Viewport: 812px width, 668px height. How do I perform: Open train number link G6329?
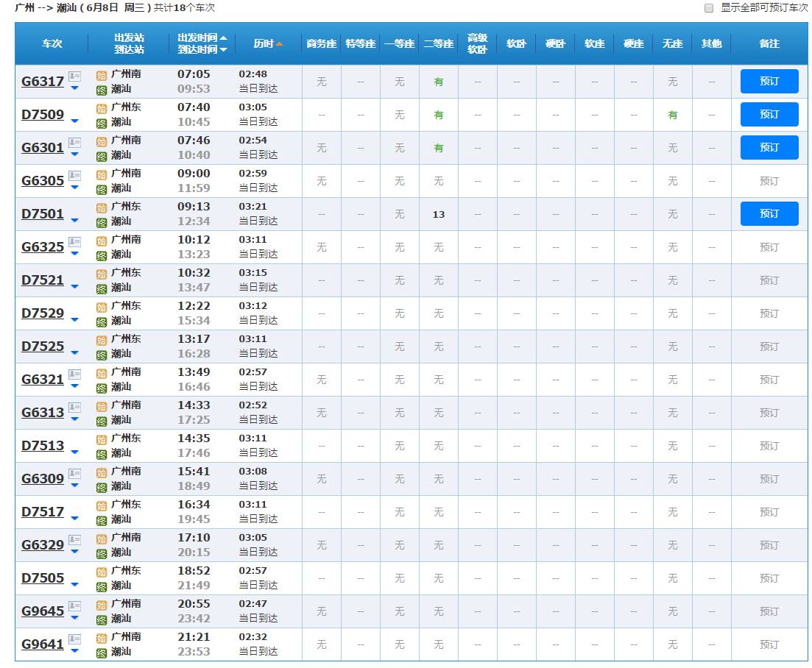pos(43,545)
